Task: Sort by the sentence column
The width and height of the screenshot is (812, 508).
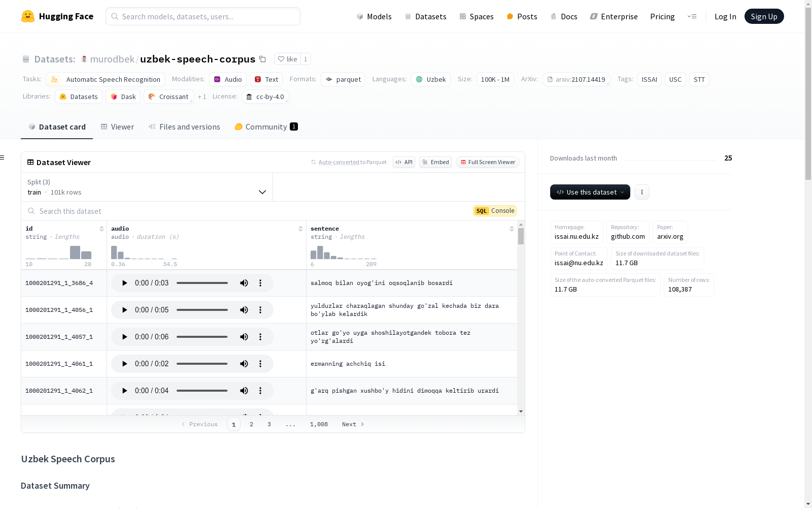Action: pyautogui.click(x=512, y=229)
